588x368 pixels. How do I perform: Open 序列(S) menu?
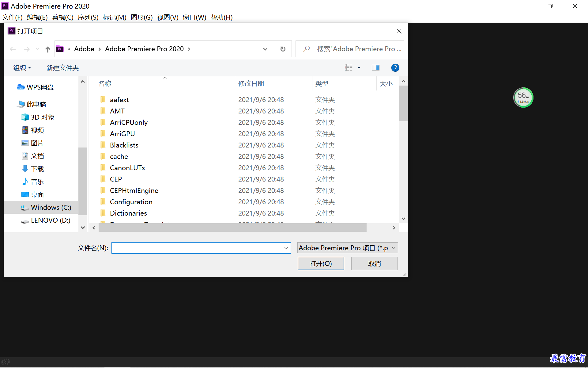(88, 17)
